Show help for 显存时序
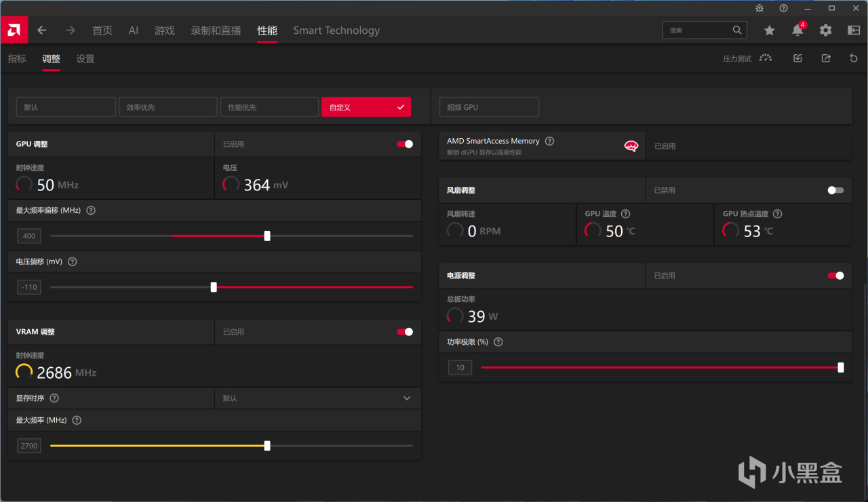868x502 pixels. 54,398
